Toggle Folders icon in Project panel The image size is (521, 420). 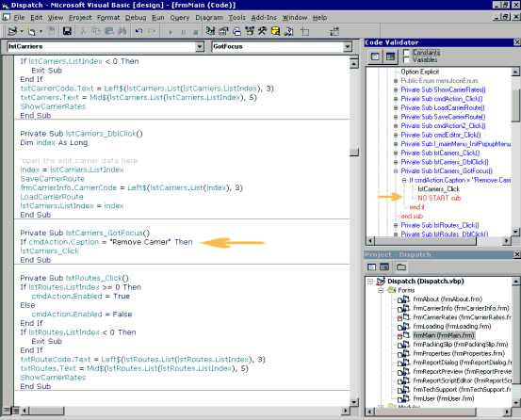coord(401,267)
